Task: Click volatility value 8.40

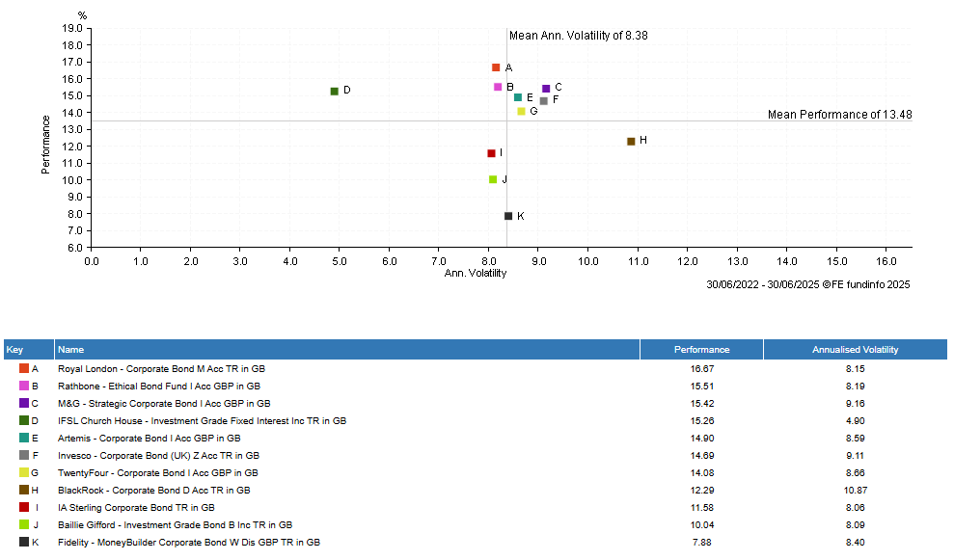Action: (x=855, y=542)
